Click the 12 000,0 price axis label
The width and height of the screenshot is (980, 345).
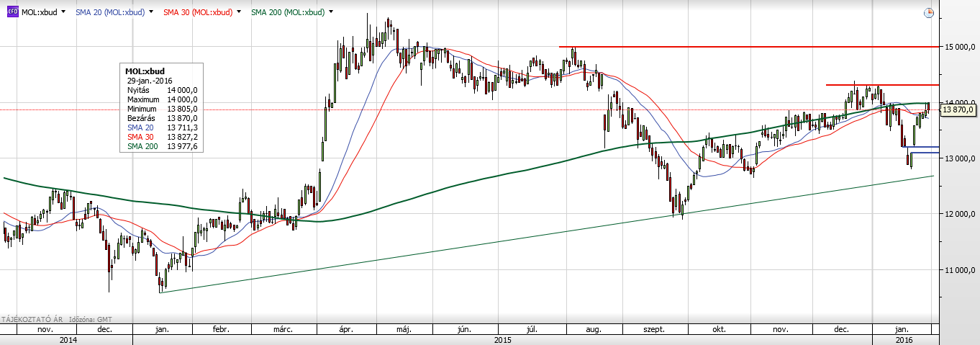click(960, 214)
